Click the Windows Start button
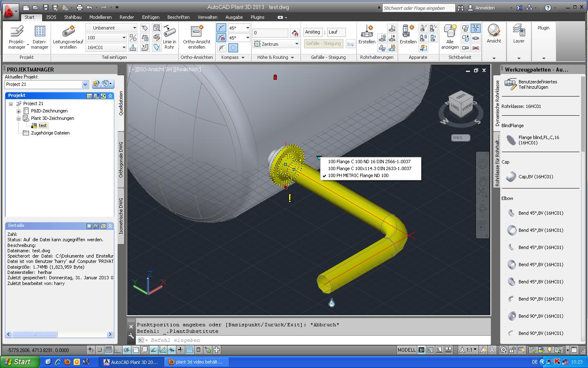Screen dimensions: 588x368 (x=20, y=362)
